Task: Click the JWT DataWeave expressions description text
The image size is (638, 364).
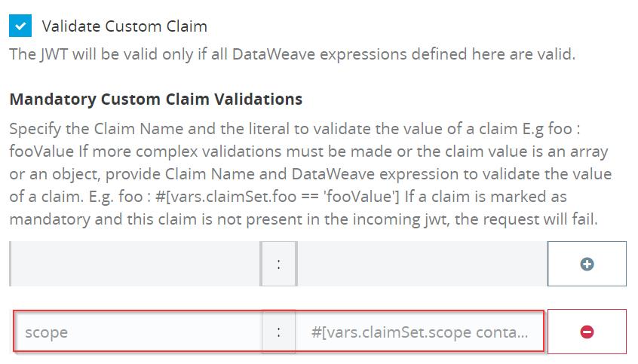Action: coord(292,54)
